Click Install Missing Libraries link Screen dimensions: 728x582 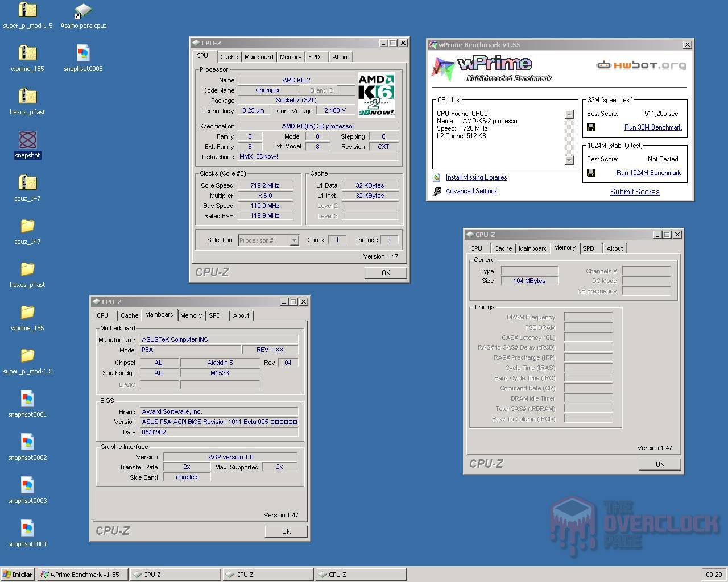click(x=476, y=177)
